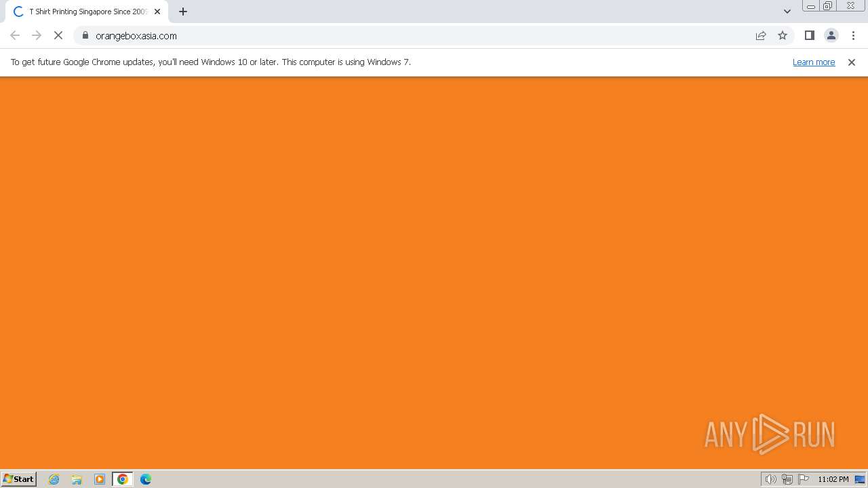
Task: Open Chrome side panel
Action: pyautogui.click(x=809, y=35)
